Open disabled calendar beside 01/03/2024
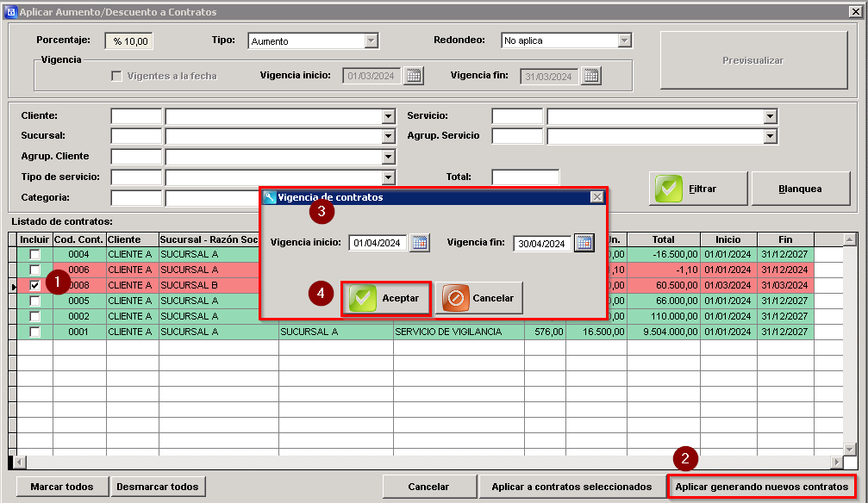 [414, 76]
